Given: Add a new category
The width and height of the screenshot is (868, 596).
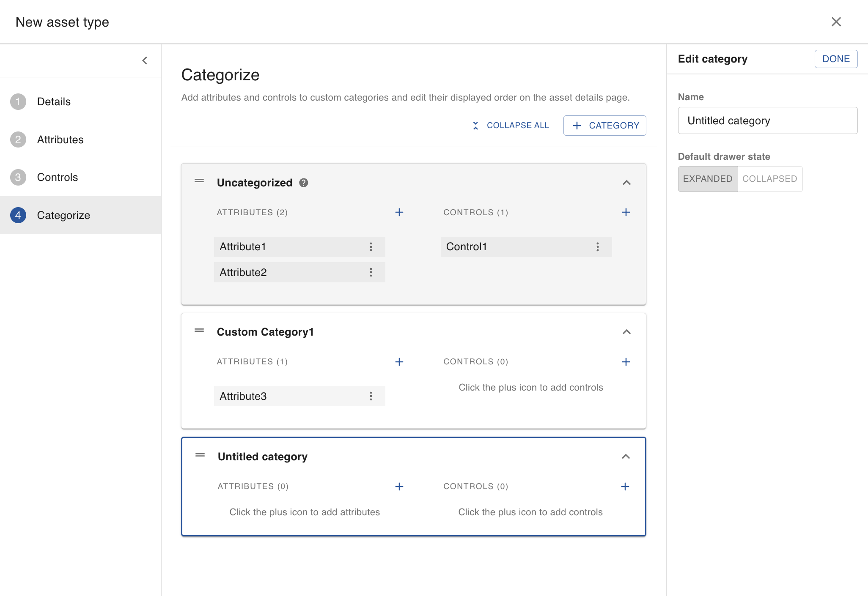Looking at the screenshot, I should [604, 126].
